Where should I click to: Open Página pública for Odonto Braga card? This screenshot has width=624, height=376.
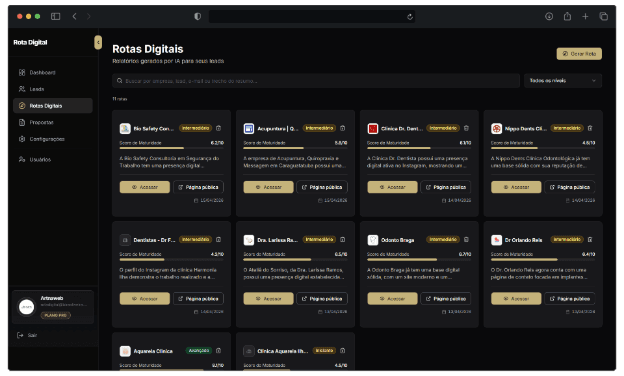point(446,299)
